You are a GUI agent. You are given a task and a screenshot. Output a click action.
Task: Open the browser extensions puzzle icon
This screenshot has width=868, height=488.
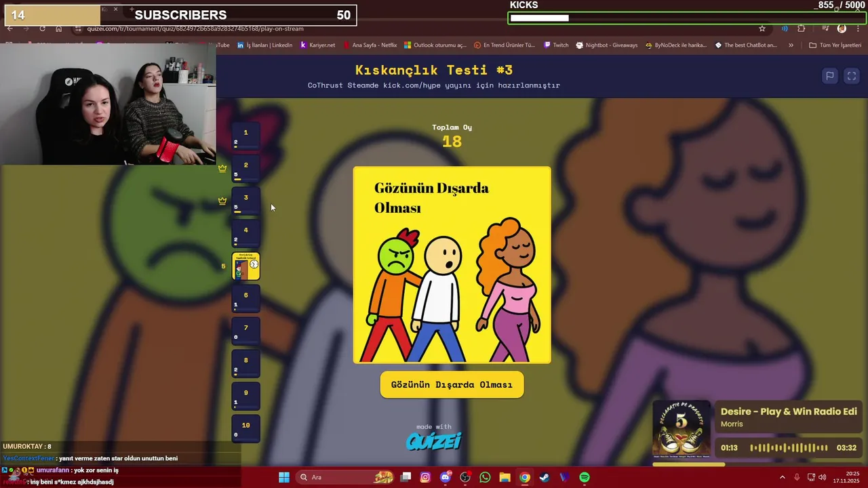pos(802,28)
